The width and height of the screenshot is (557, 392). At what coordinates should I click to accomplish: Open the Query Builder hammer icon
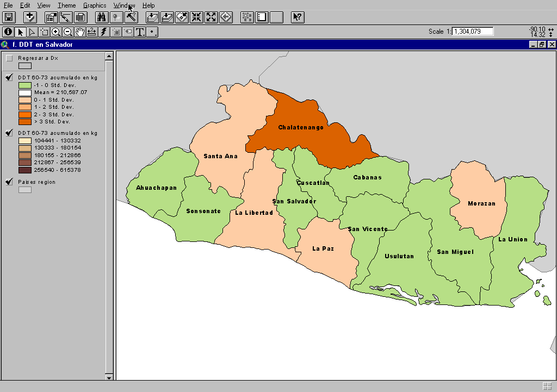[131, 17]
